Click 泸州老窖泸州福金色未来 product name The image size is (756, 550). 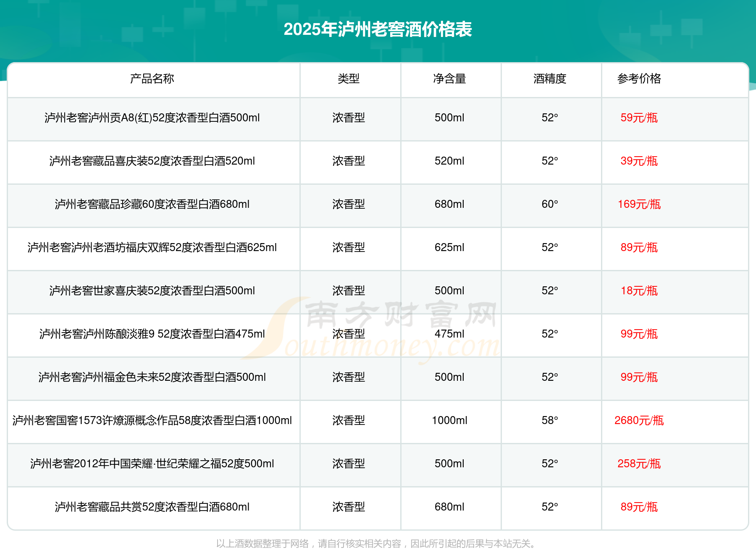pyautogui.click(x=152, y=377)
